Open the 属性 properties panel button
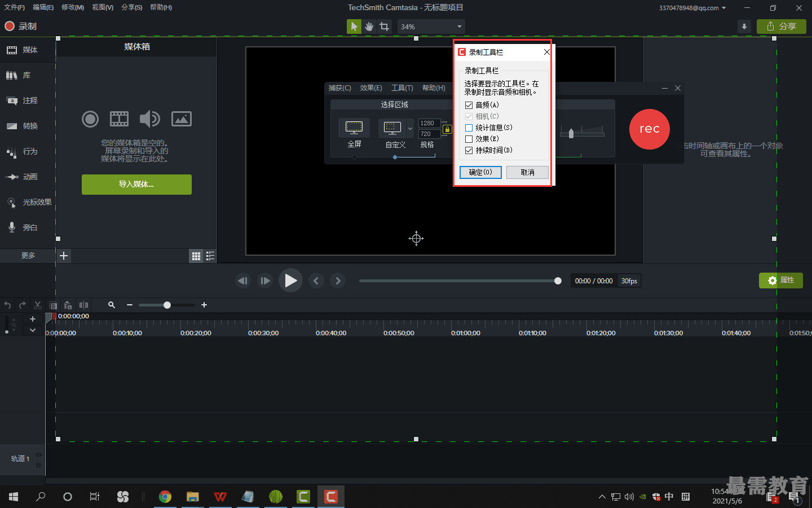The width and height of the screenshot is (812, 508). click(781, 281)
